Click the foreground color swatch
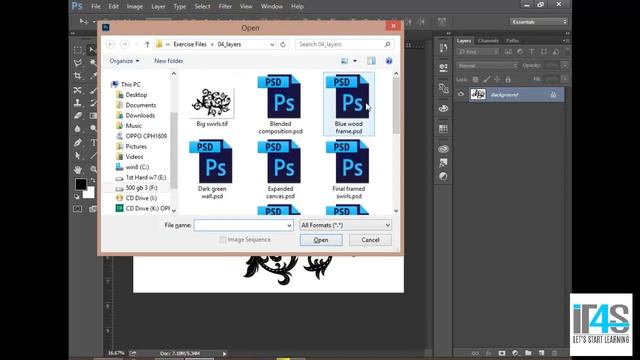The width and height of the screenshot is (640, 360). [x=80, y=184]
